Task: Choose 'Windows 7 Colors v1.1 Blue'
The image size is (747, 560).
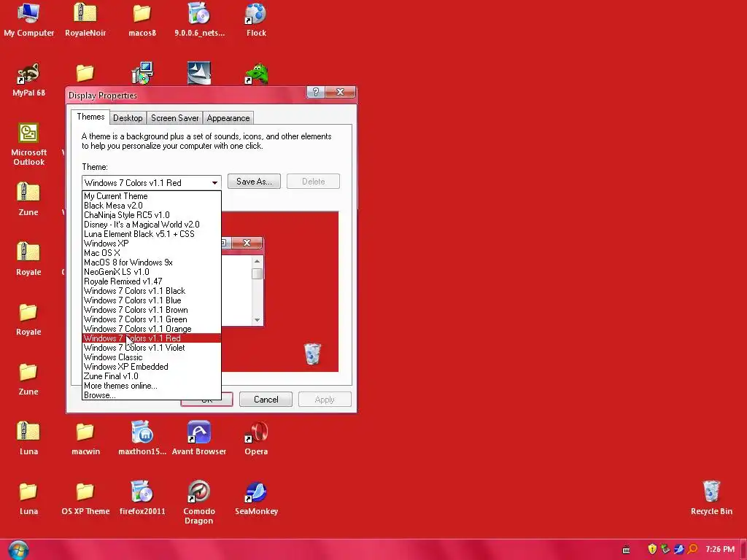Action: (152, 300)
